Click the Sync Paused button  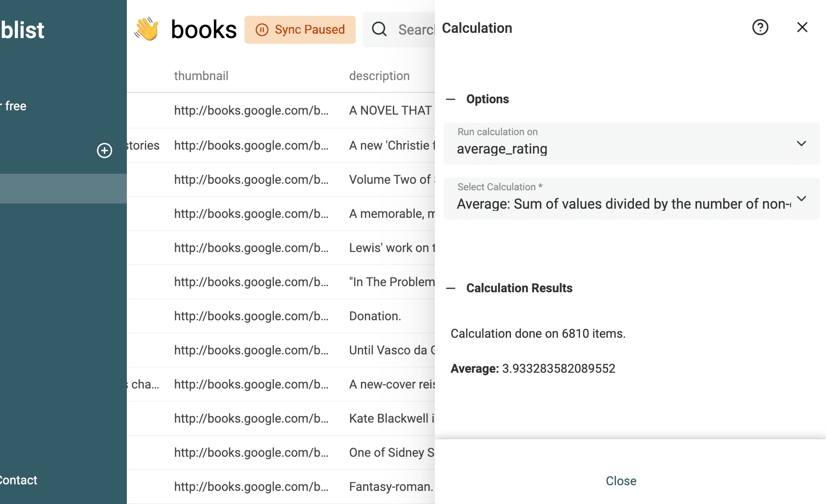tap(300, 30)
